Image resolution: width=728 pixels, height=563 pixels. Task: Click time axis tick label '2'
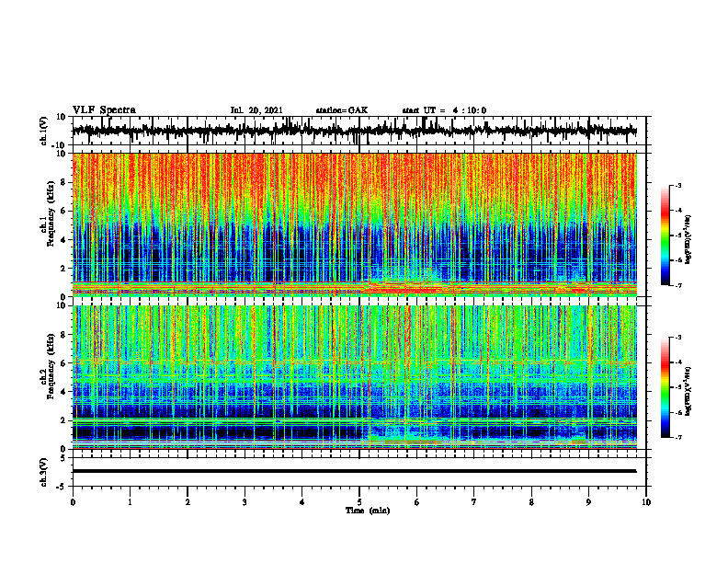[x=188, y=502]
